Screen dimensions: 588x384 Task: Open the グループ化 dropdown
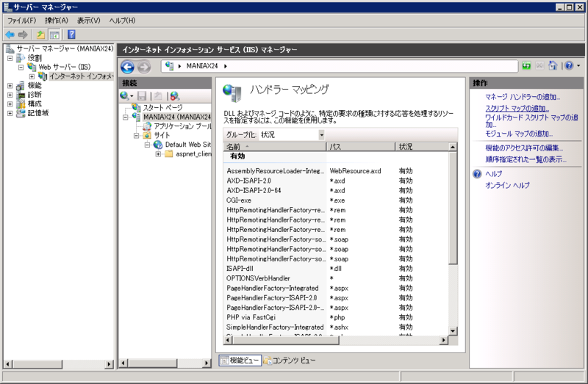click(x=321, y=135)
